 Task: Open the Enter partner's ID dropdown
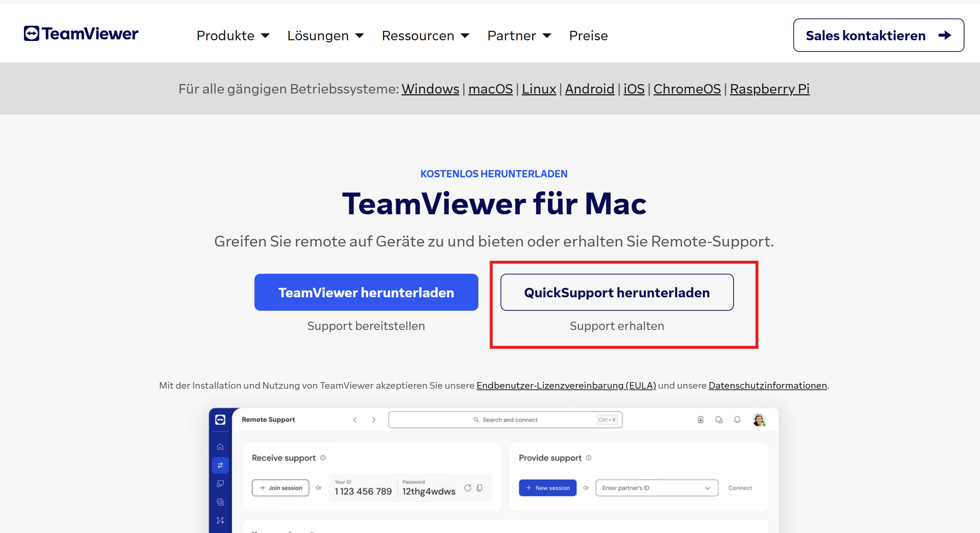point(657,488)
